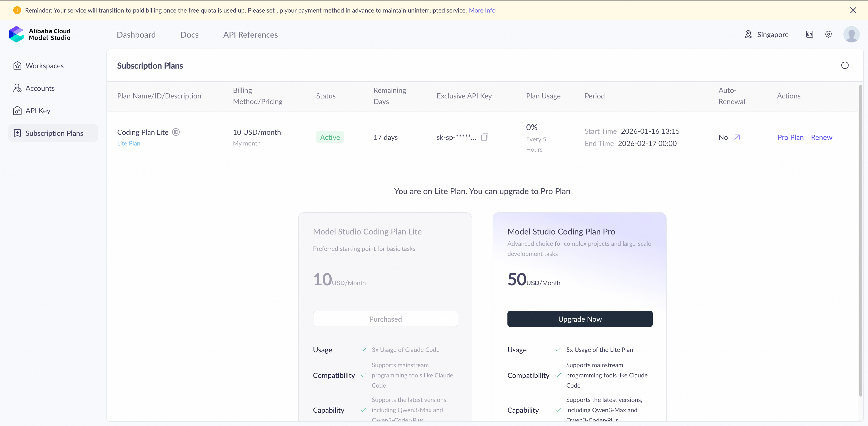Screen dimensions: 868x426
Task: Open API References tab
Action: 250,35
